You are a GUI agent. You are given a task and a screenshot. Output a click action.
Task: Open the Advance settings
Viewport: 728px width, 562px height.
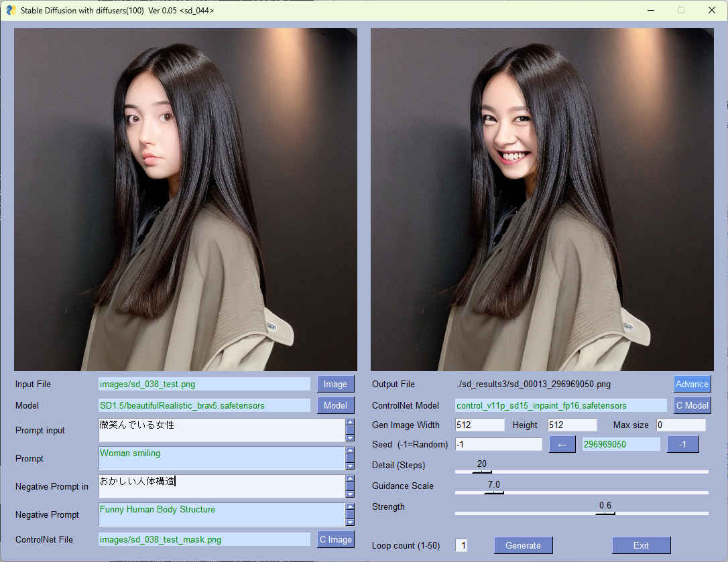(x=692, y=384)
